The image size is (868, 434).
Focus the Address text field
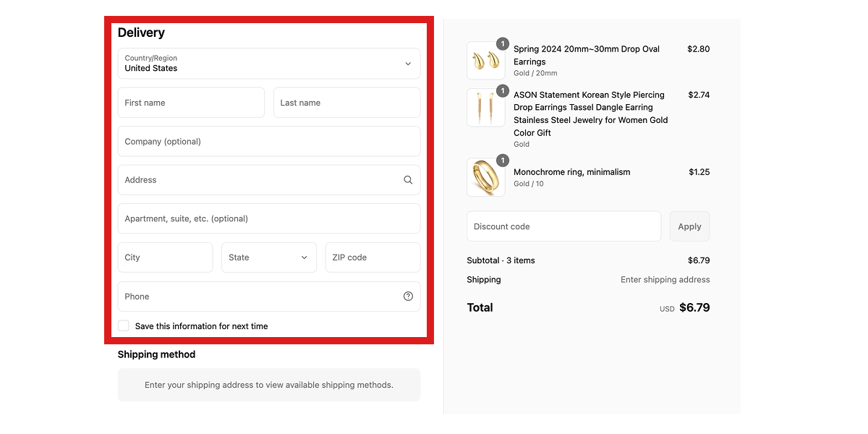click(257, 180)
